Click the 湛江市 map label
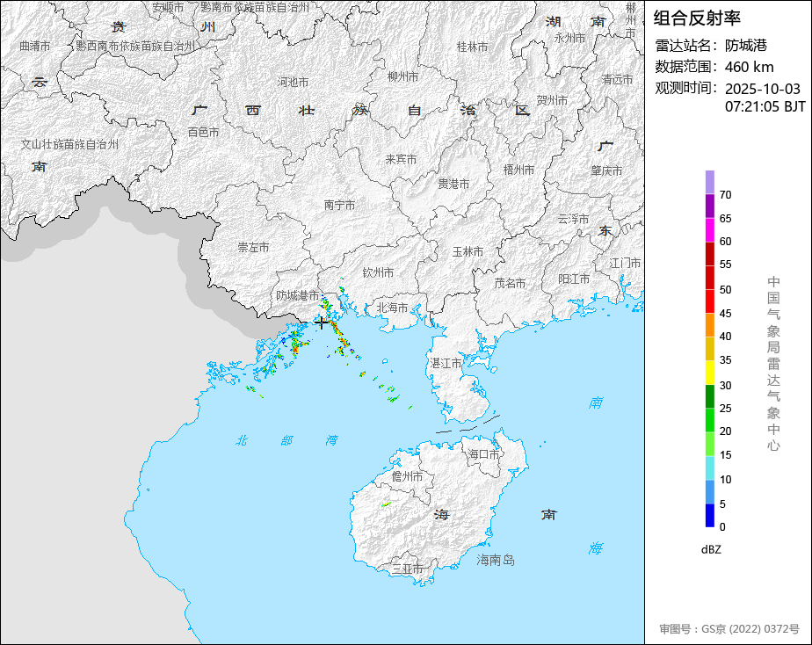 click(x=445, y=364)
